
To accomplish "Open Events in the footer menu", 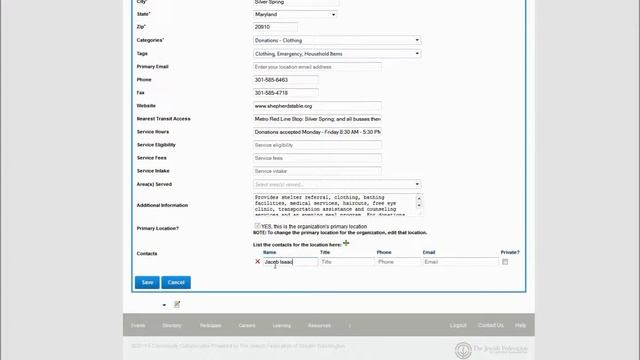I will pyautogui.click(x=138, y=325).
